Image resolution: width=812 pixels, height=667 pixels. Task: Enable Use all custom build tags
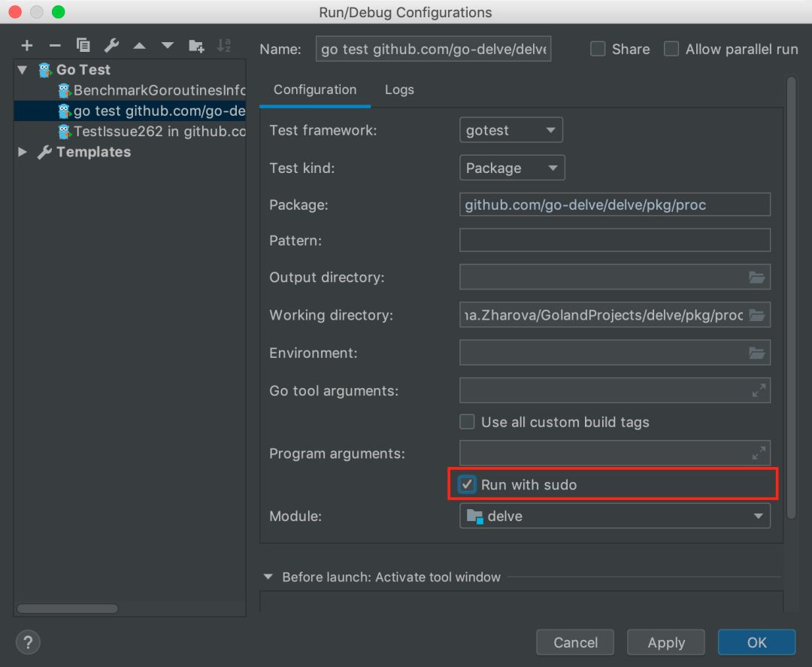click(468, 423)
